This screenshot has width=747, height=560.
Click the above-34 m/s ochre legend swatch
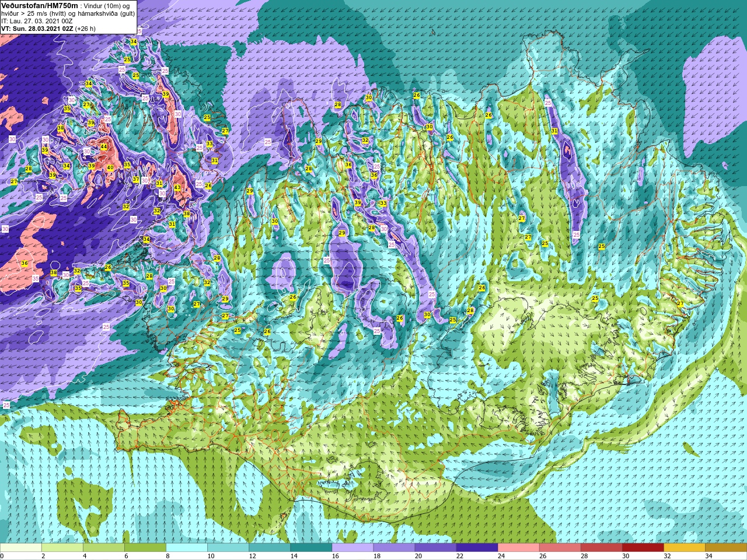click(x=725, y=548)
